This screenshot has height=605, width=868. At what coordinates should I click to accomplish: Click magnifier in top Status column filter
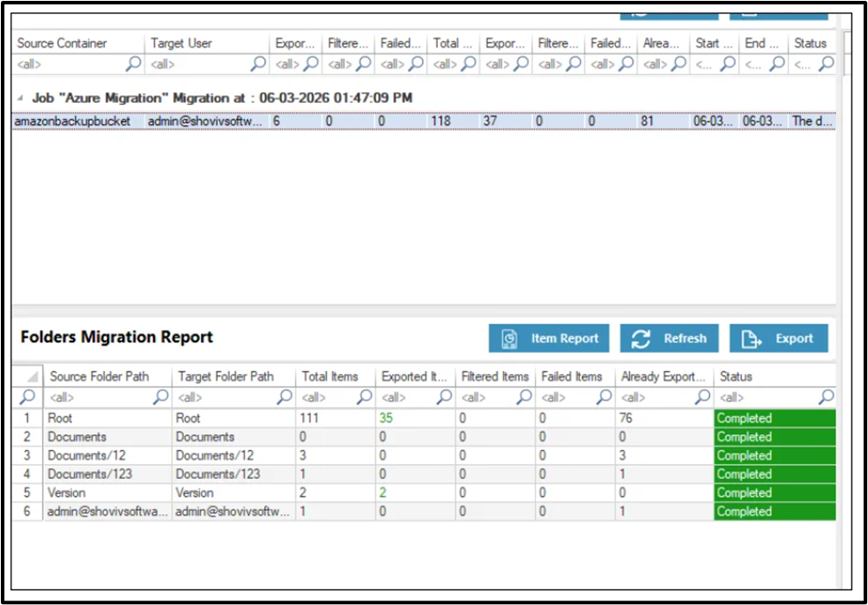826,63
